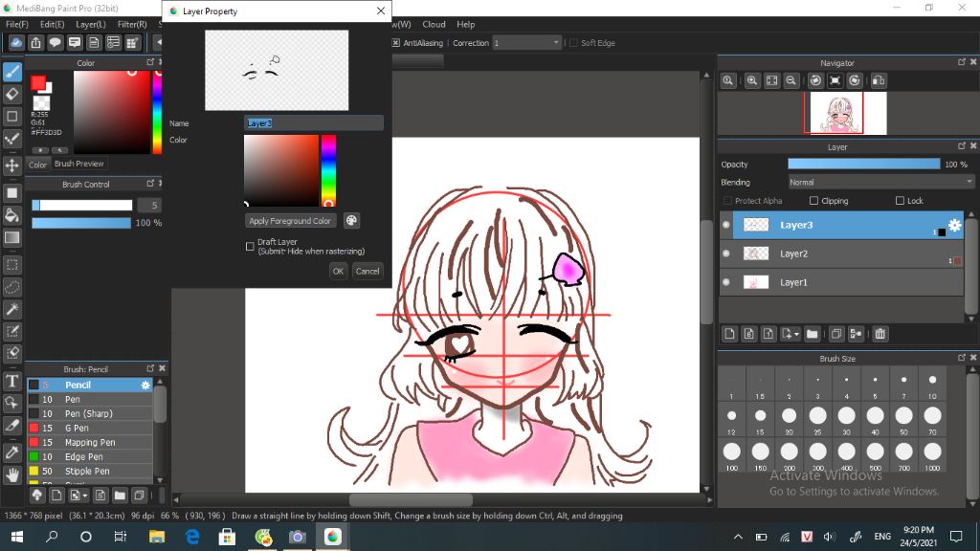The height and width of the screenshot is (551, 980).
Task: Open Microsoft Edge from taskbar
Action: (192, 537)
